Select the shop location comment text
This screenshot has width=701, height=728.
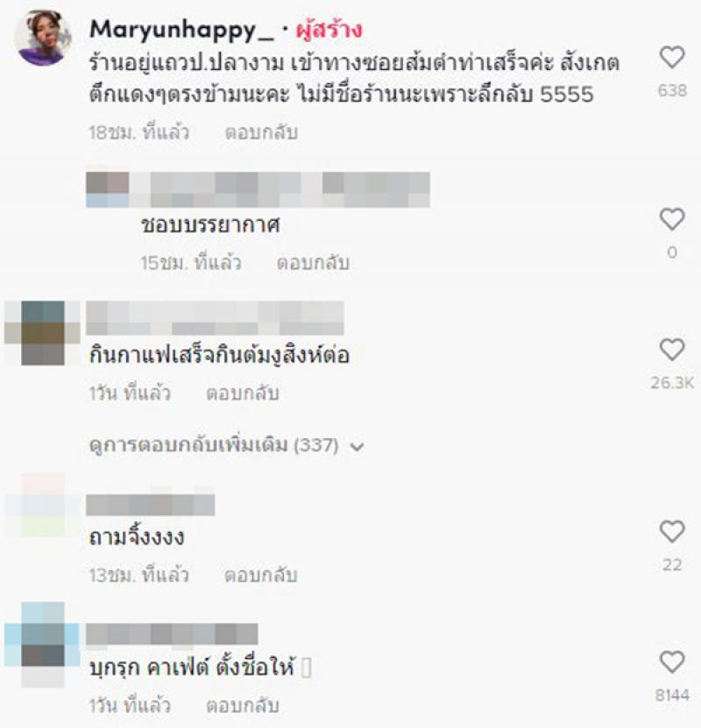click(x=354, y=79)
